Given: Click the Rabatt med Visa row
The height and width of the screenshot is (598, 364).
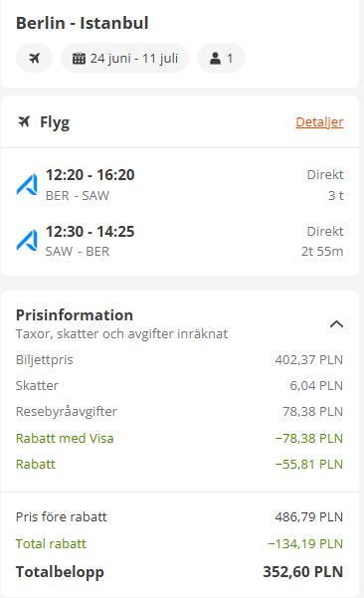Looking at the screenshot, I should click(180, 438).
